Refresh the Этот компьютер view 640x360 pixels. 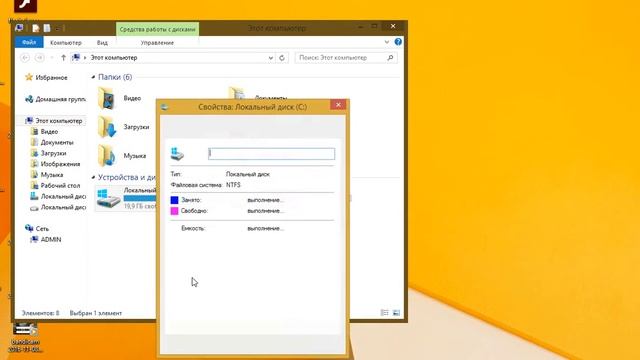tap(282, 58)
